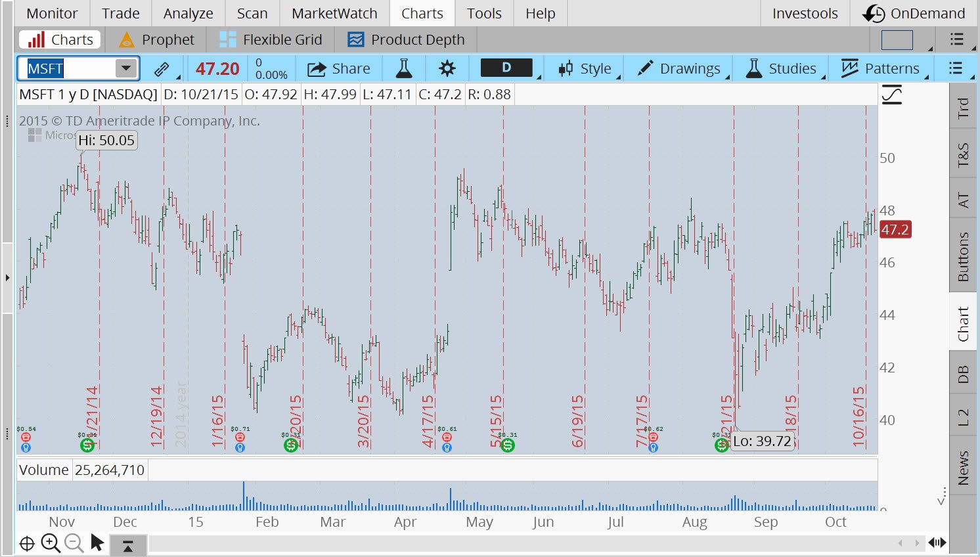Select the Charts sub-tab
Image resolution: width=980 pixels, height=557 pixels.
coord(60,39)
